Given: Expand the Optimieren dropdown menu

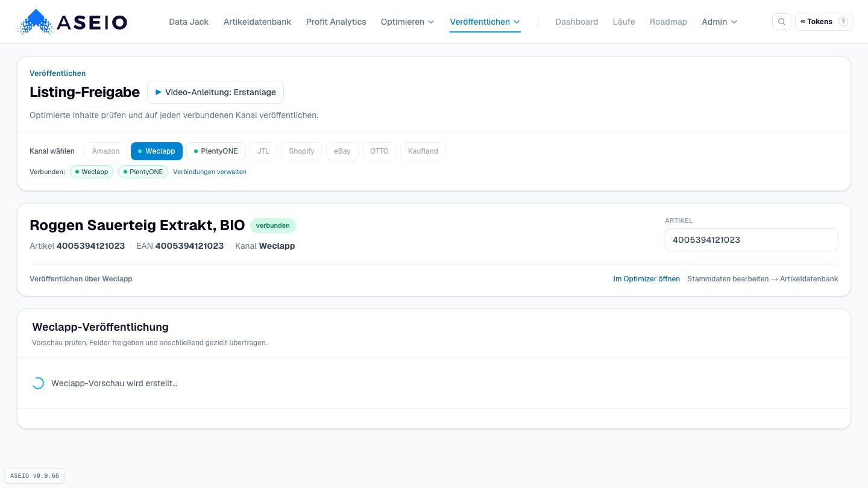Looking at the screenshot, I should 407,22.
